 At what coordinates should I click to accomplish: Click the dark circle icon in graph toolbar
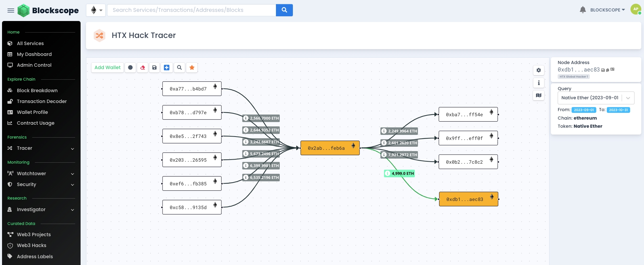[x=130, y=68]
